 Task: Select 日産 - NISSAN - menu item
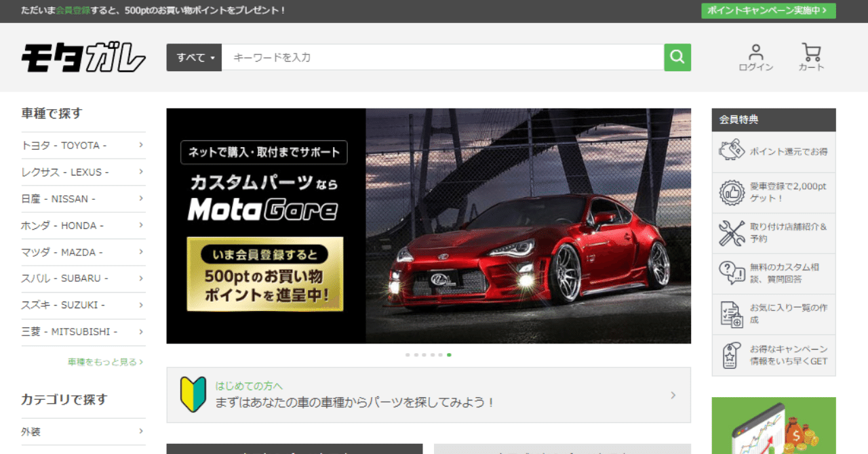coord(83,199)
